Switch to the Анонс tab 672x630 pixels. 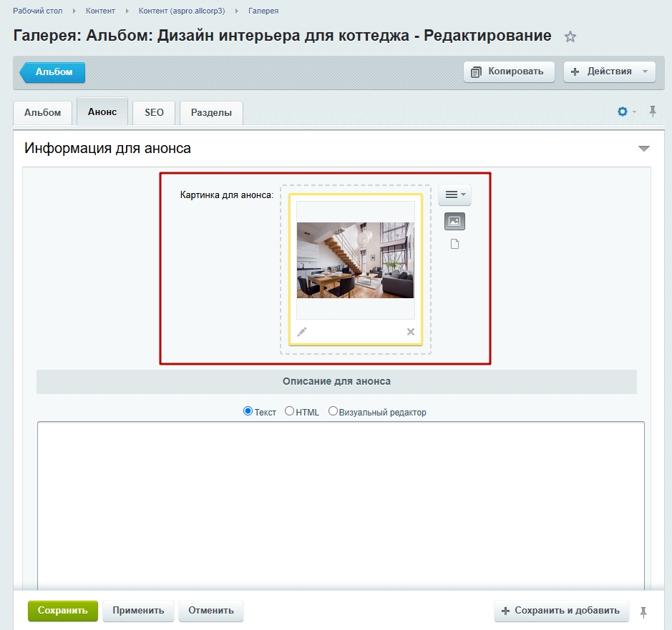coord(102,112)
